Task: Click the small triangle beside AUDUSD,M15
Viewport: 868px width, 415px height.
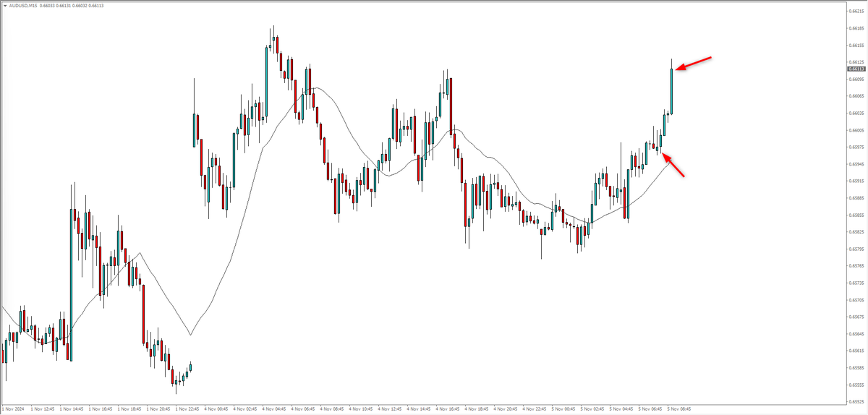Action: tap(5, 5)
